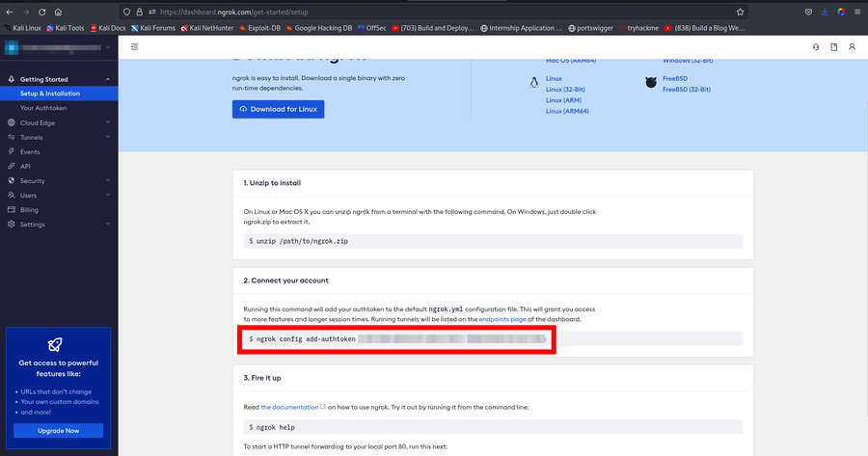Reload the page in the browser
The width and height of the screenshot is (868, 456).
click(x=41, y=12)
